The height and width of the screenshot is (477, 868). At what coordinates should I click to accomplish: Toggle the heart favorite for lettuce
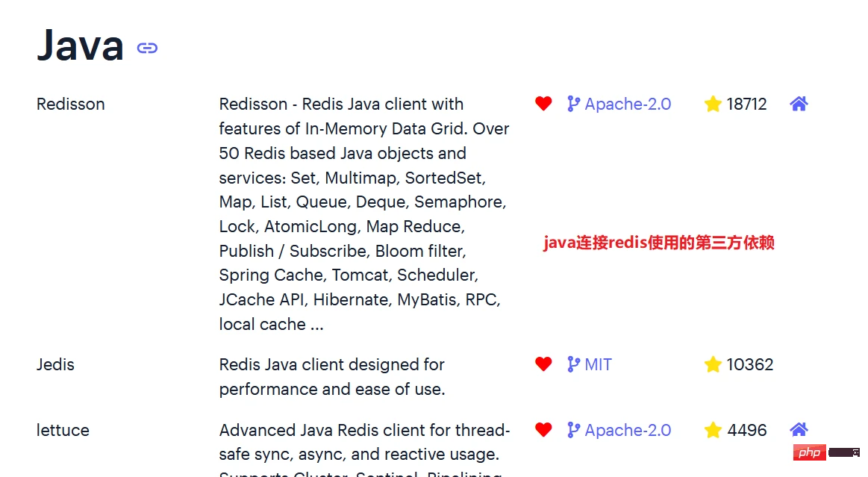point(543,430)
